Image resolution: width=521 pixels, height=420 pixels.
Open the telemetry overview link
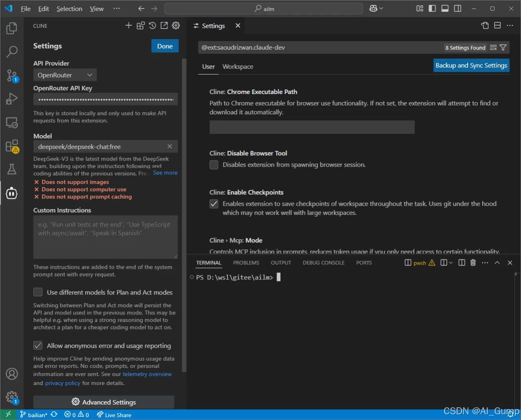147,374
